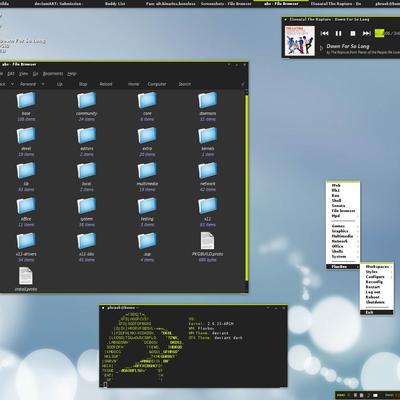Open the core folder
The image size is (400, 400).
tap(147, 101)
